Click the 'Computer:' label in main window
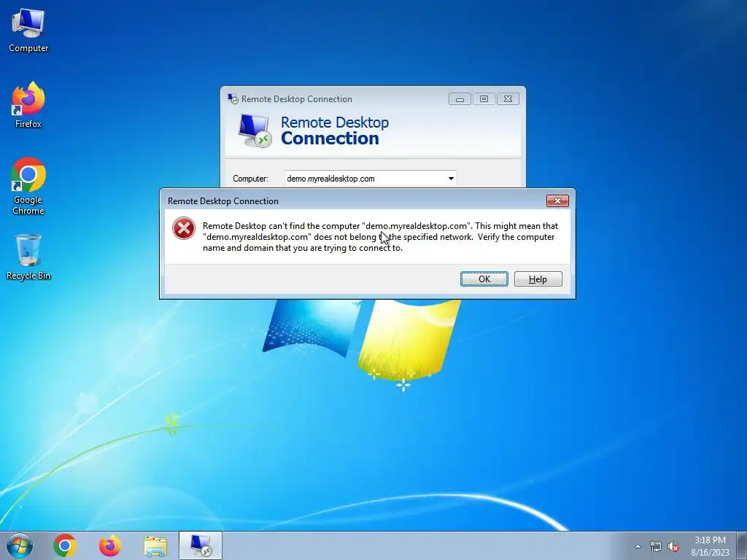The height and width of the screenshot is (560, 747). tap(251, 179)
